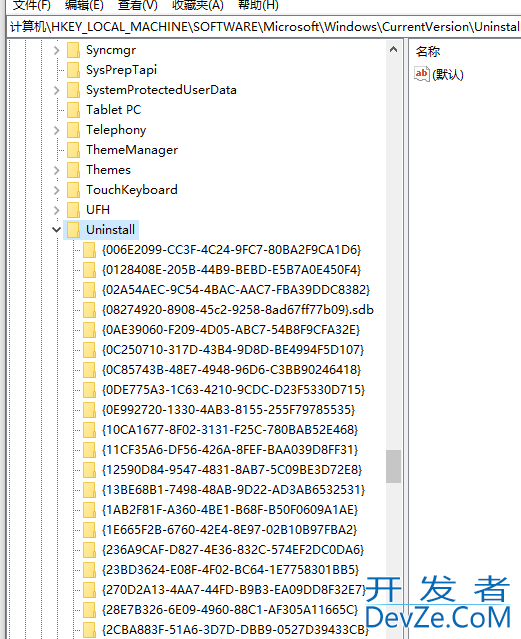Click the ab string icon for (默认)

tap(422, 74)
